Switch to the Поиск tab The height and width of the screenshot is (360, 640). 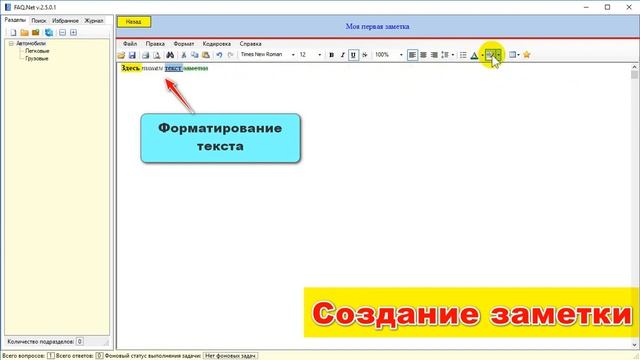pyautogui.click(x=39, y=21)
